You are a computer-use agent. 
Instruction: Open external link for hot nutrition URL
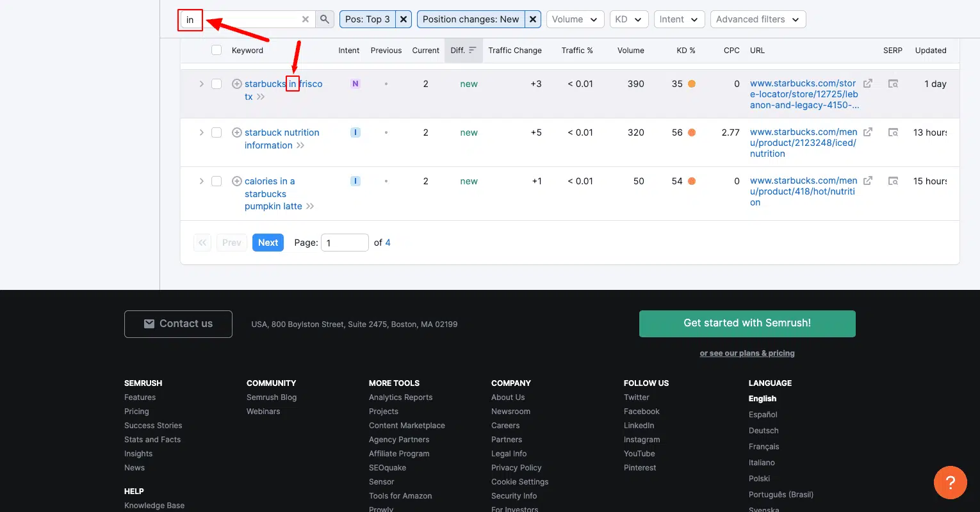coord(868,180)
